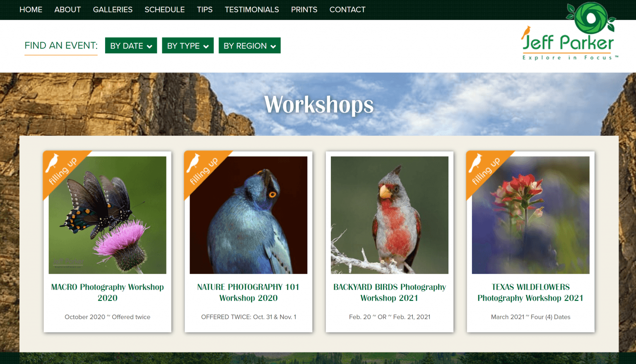The image size is (636, 364).
Task: Select TIPS in the navigation bar
Action: 205,10
